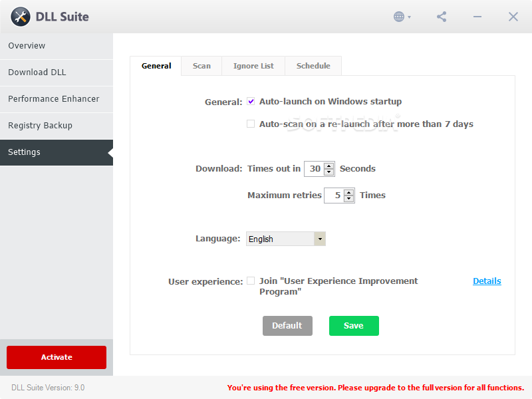The image size is (532, 399).
Task: Click the Default button
Action: click(x=287, y=326)
